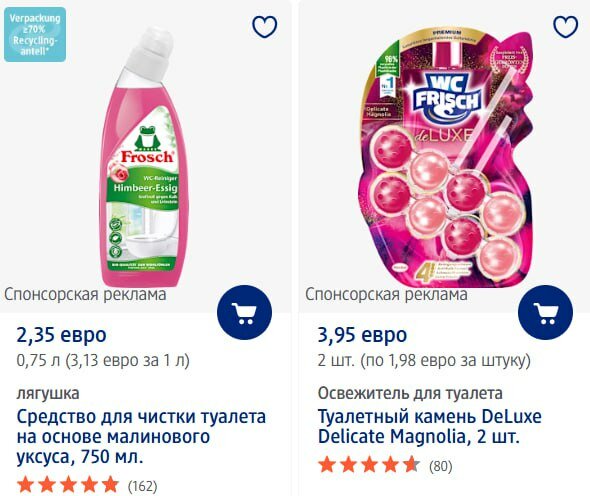Open the raspberry vinegar toilet cleaner title link
The height and width of the screenshot is (496, 590).
pos(141,437)
